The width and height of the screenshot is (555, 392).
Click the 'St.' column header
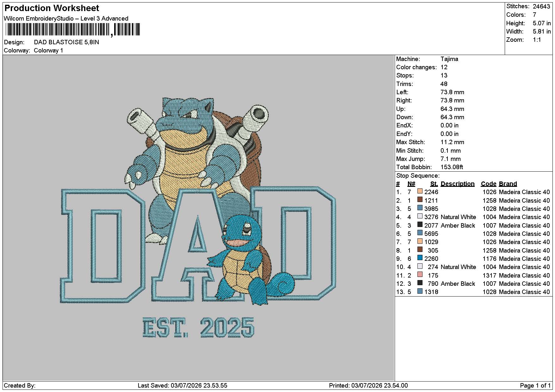click(x=434, y=184)
